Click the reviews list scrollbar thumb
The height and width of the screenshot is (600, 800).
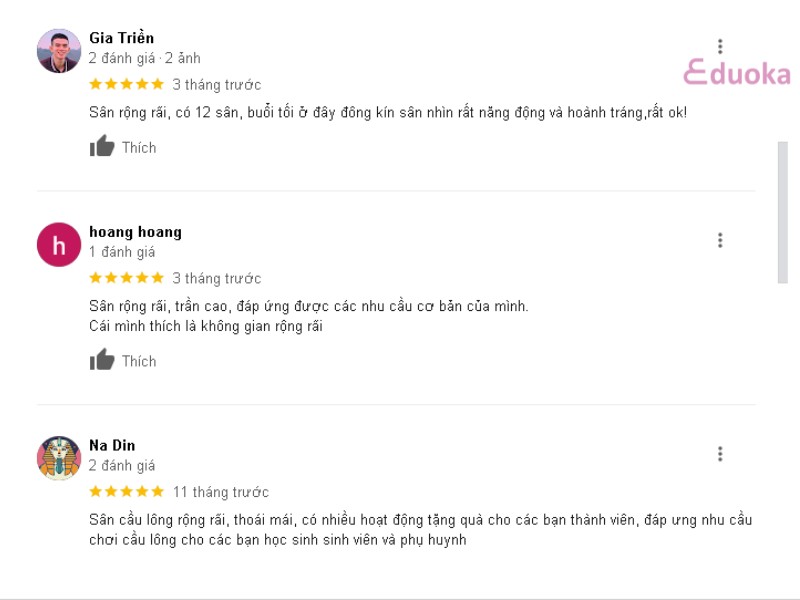[783, 212]
